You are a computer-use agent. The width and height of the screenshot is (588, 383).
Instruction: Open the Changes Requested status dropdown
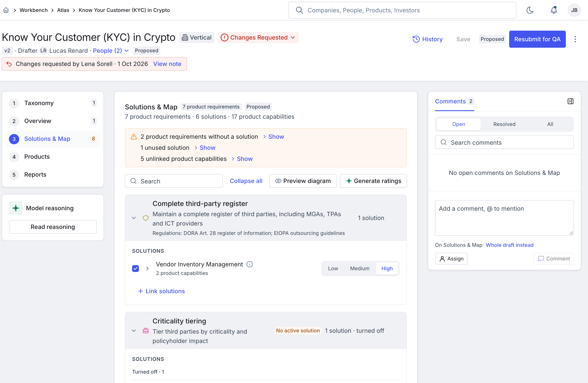258,37
